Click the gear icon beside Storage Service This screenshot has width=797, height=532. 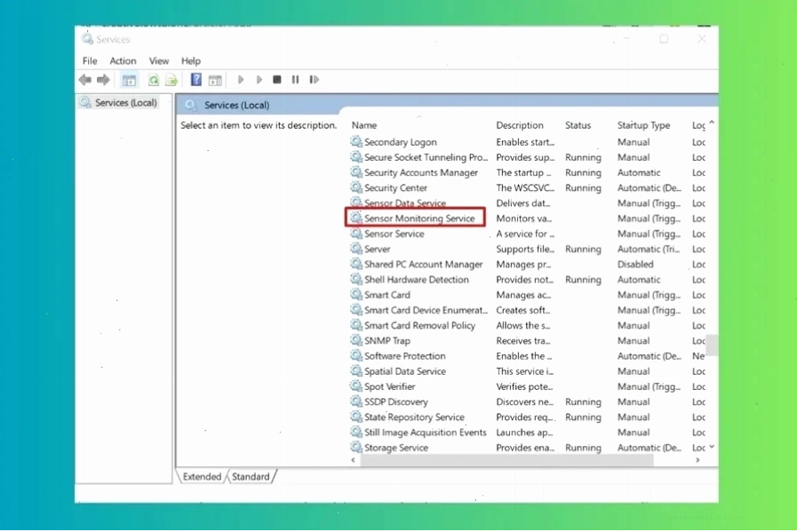coord(356,447)
